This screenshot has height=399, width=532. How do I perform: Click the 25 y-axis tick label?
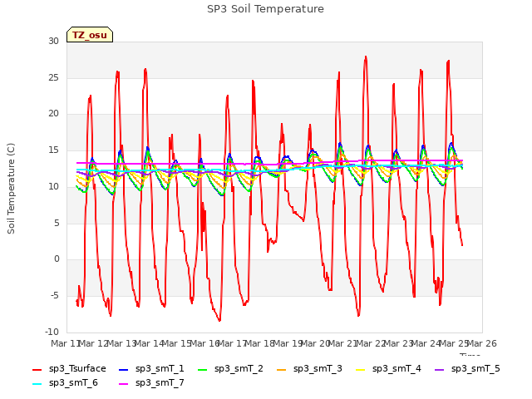53,77
